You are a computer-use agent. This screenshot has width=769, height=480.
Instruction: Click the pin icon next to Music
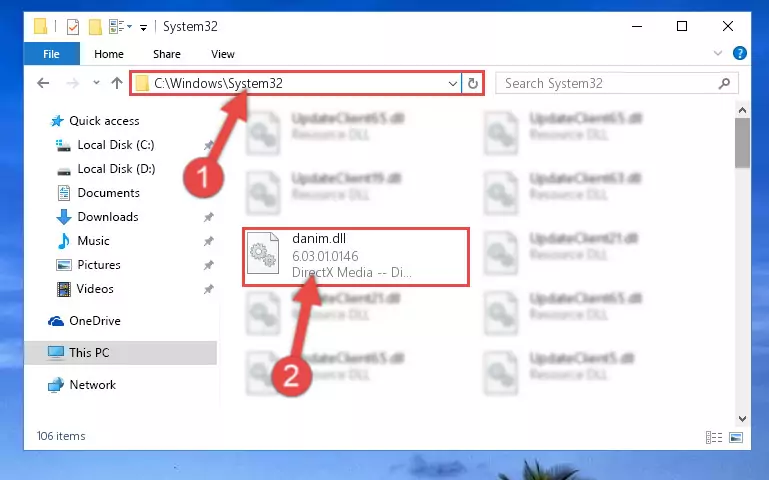pyautogui.click(x=208, y=241)
